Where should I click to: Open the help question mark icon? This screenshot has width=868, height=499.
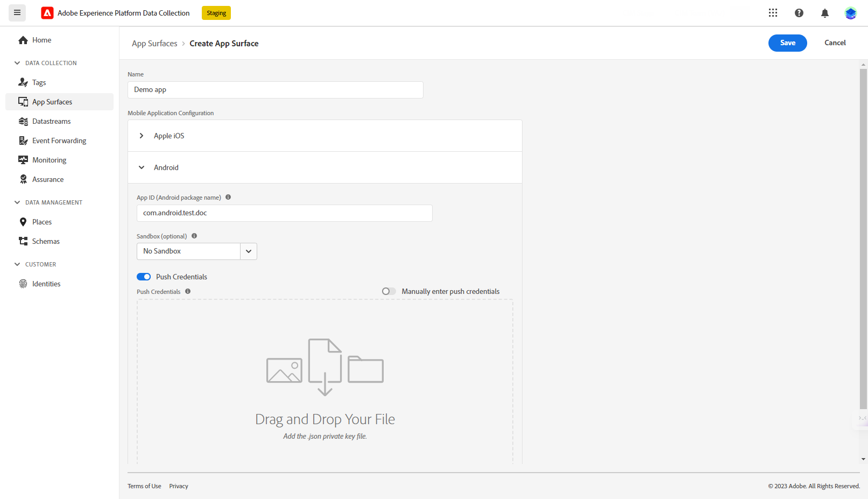(799, 13)
